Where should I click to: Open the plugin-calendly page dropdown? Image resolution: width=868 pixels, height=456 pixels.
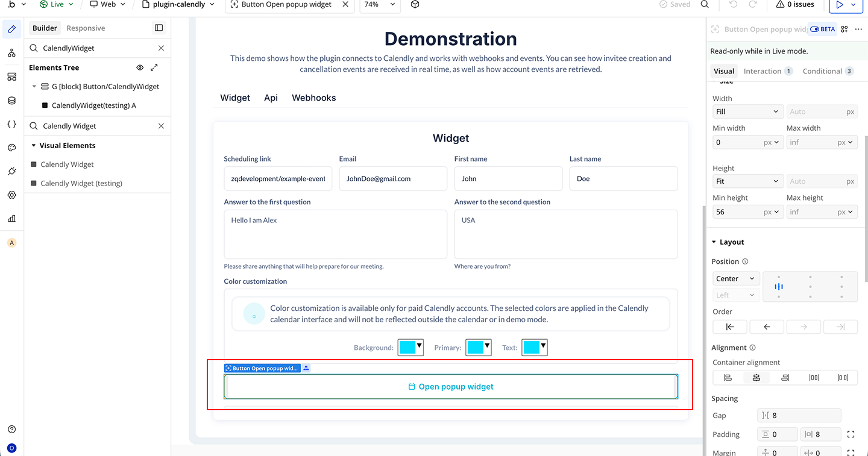pyautogui.click(x=178, y=4)
